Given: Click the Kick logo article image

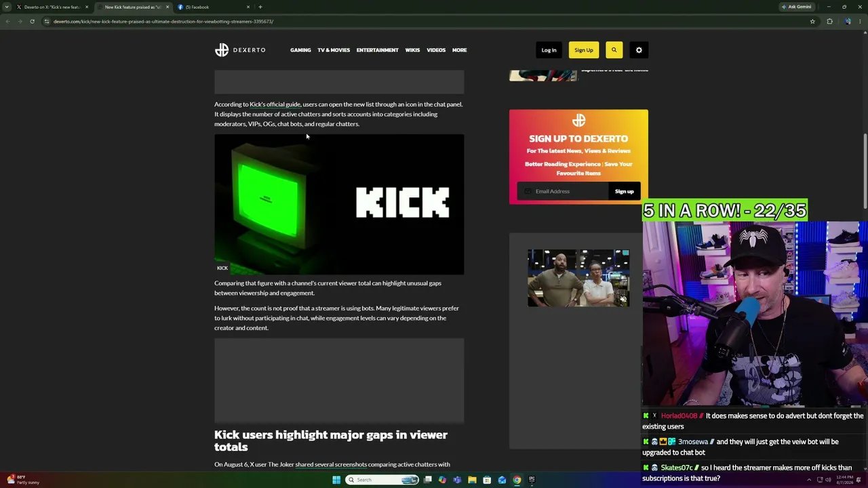Looking at the screenshot, I should pyautogui.click(x=339, y=204).
